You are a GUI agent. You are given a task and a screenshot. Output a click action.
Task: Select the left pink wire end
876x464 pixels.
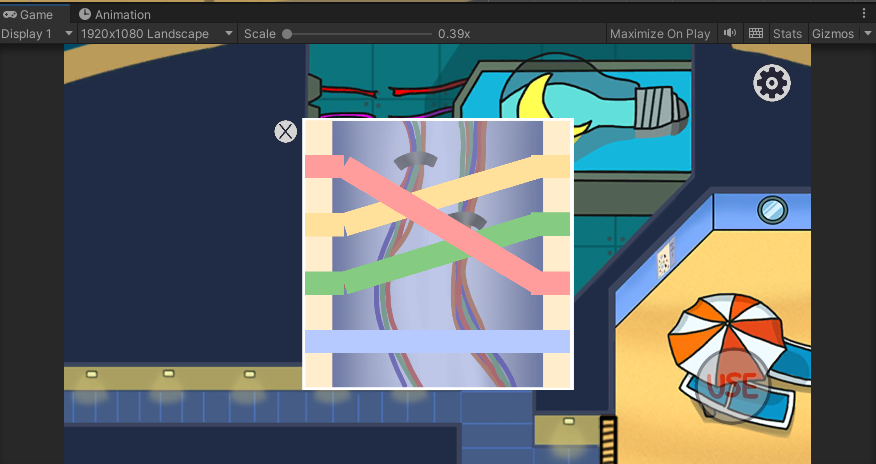click(325, 166)
